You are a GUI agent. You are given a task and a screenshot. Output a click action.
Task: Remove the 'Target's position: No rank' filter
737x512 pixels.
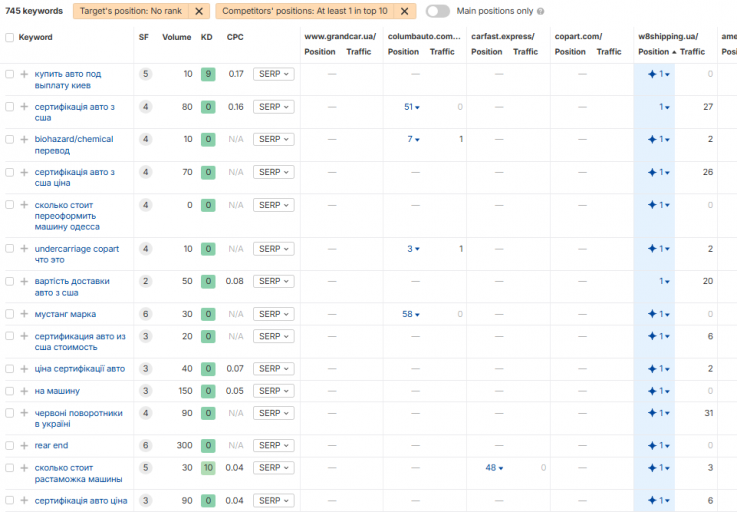(199, 11)
